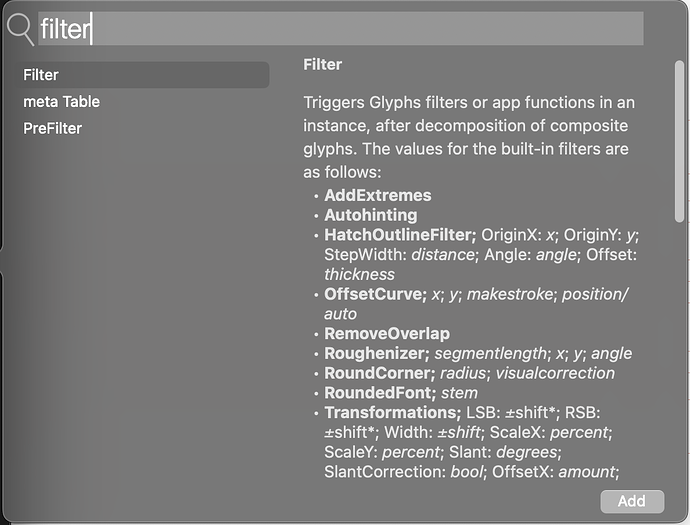The image size is (690, 525).
Task: Click the scrollbar track below the thumb
Action: pos(680,380)
